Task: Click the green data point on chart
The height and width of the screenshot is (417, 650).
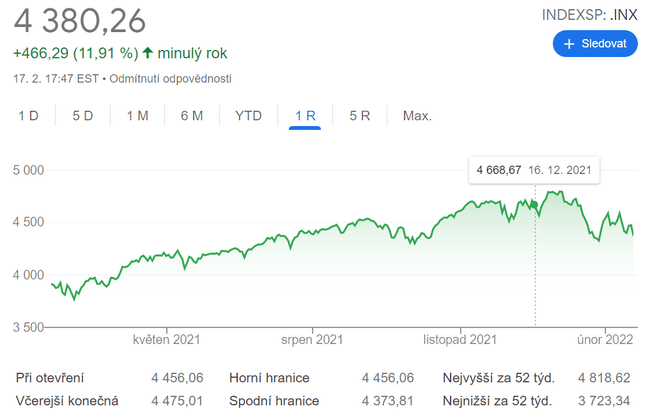Action: pyautogui.click(x=535, y=205)
